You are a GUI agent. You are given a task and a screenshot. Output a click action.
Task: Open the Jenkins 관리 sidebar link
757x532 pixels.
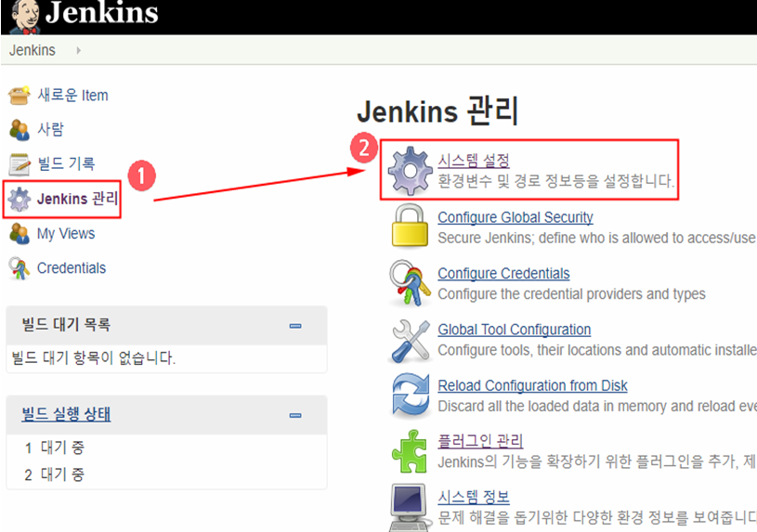click(x=78, y=199)
